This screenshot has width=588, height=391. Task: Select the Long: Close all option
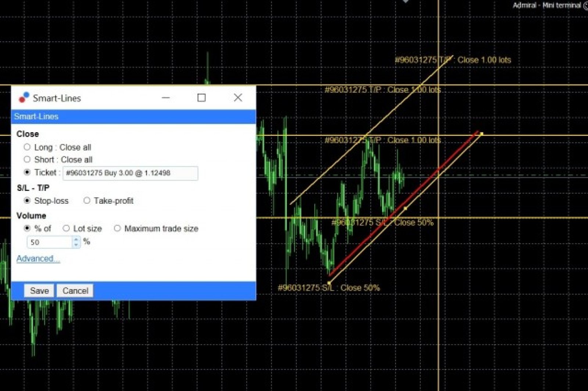point(27,147)
